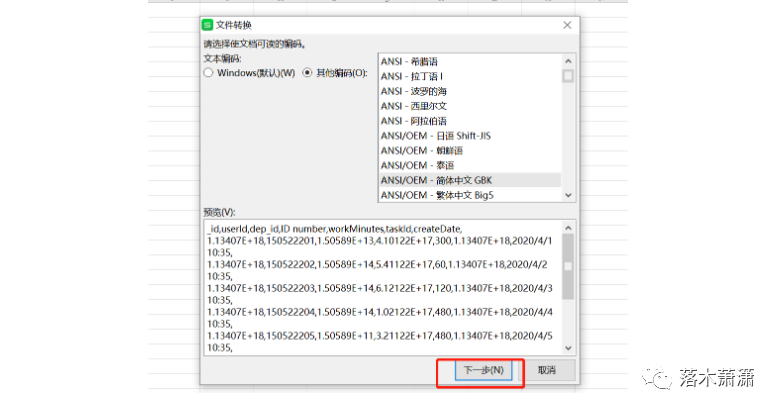This screenshot has height=411, width=779.
Task: Click the 下一步(N) button
Action: 483,370
